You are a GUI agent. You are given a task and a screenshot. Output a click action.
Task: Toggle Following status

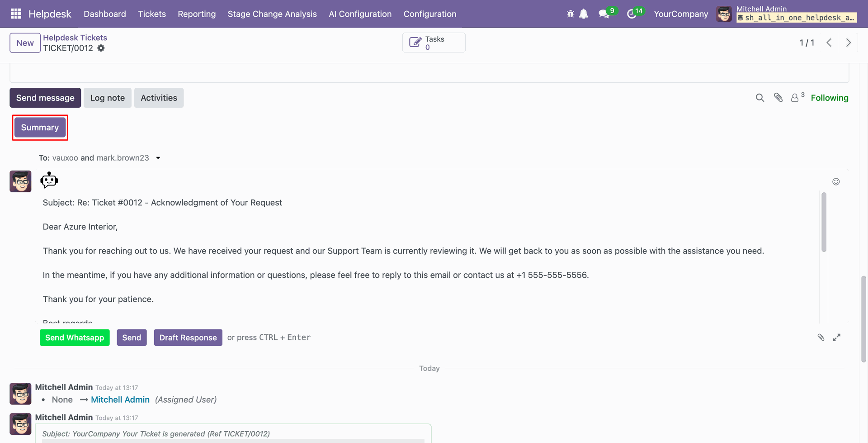pos(829,98)
